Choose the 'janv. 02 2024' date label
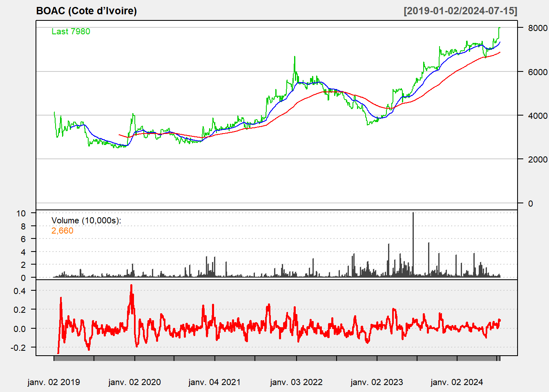549x392 pixels. [457, 382]
